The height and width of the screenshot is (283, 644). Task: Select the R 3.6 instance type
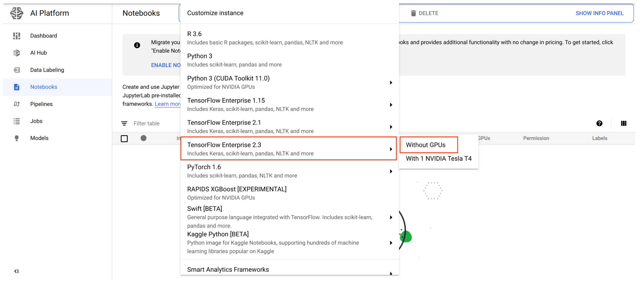click(x=265, y=38)
